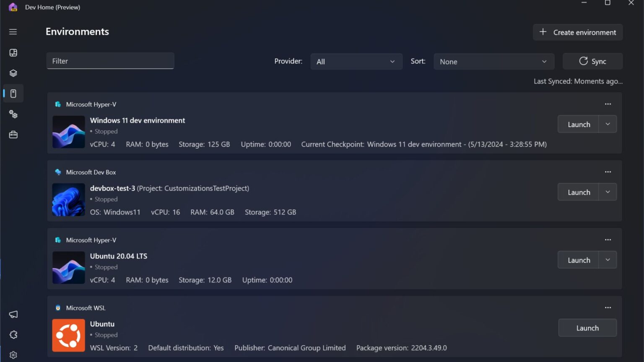Screen dimensions: 644x362
Task: Click Create environment
Action: (x=577, y=32)
